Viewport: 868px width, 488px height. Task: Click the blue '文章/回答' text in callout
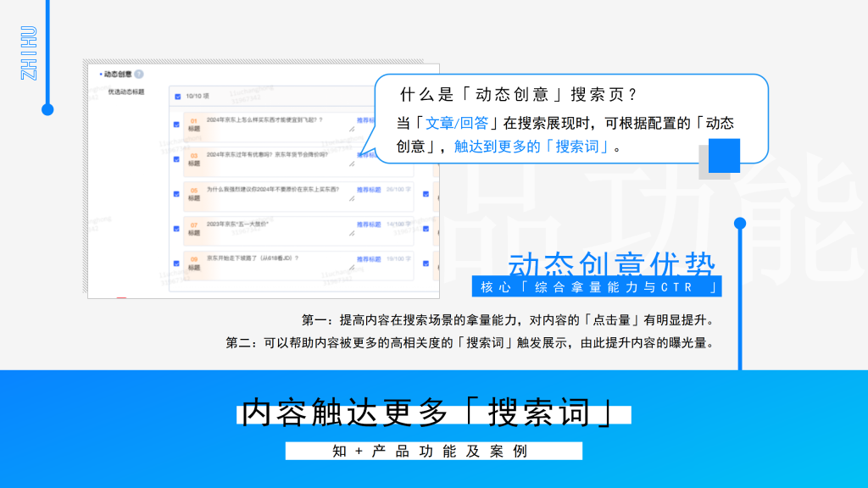457,123
